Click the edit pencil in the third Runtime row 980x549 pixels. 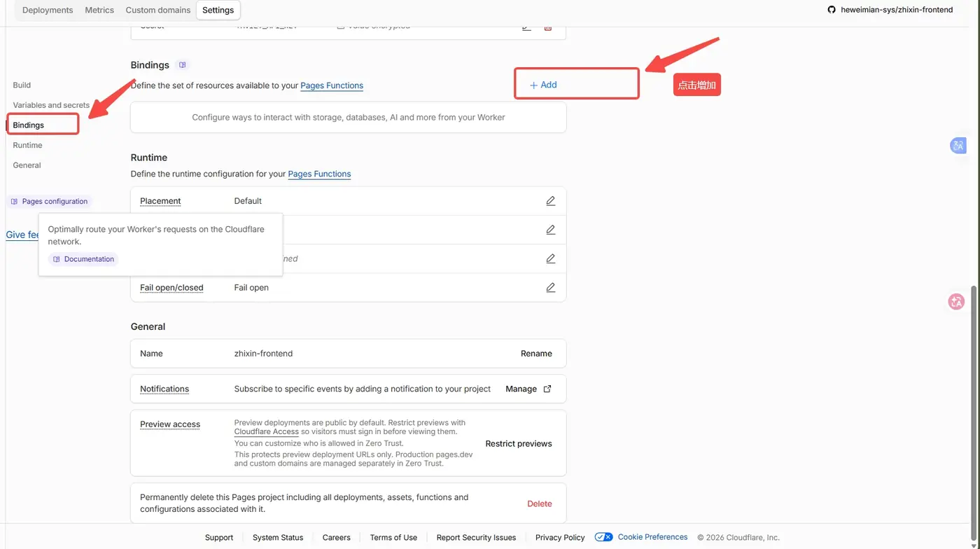551,258
